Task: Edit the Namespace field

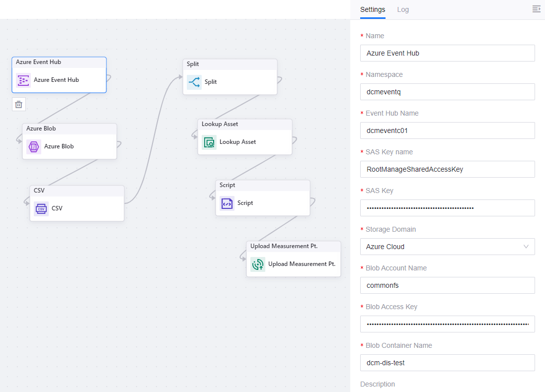Action: pos(447,92)
